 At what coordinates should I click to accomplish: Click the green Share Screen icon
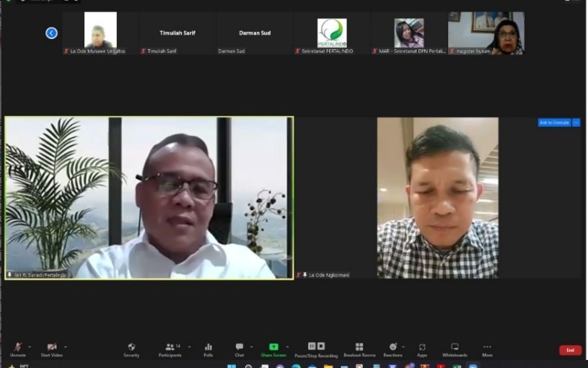click(273, 347)
